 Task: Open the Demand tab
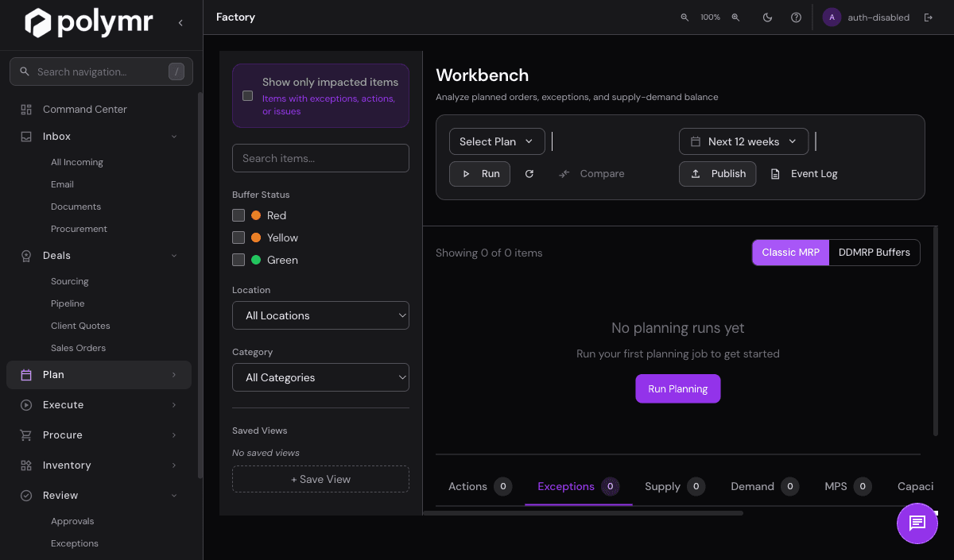coord(765,486)
